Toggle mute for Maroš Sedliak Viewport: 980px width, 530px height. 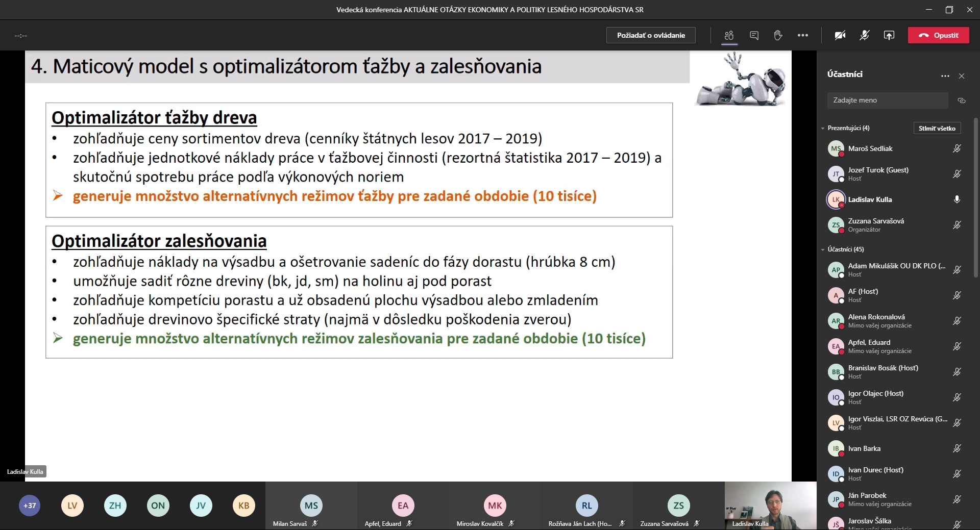tap(957, 148)
